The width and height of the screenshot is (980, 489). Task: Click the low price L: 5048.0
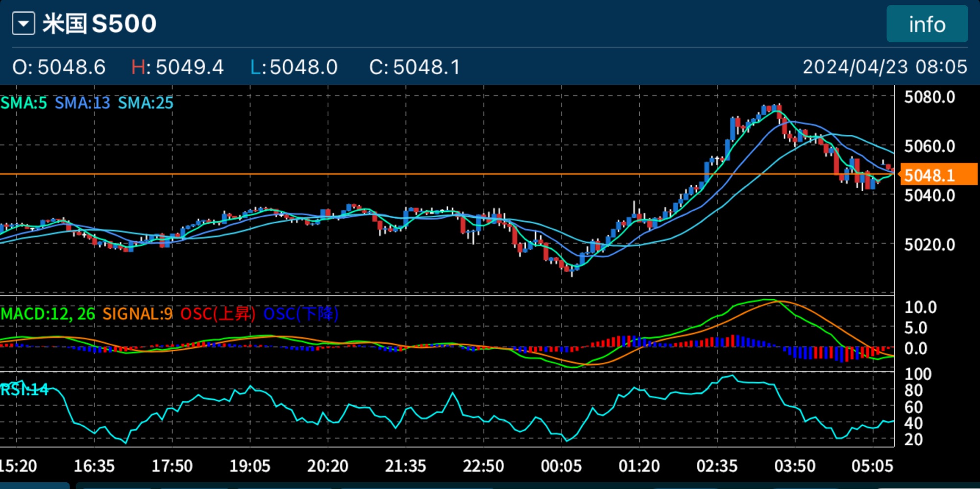[294, 67]
